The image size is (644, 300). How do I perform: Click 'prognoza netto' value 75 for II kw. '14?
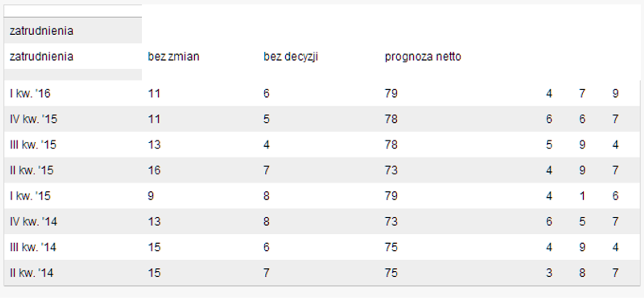coord(391,273)
